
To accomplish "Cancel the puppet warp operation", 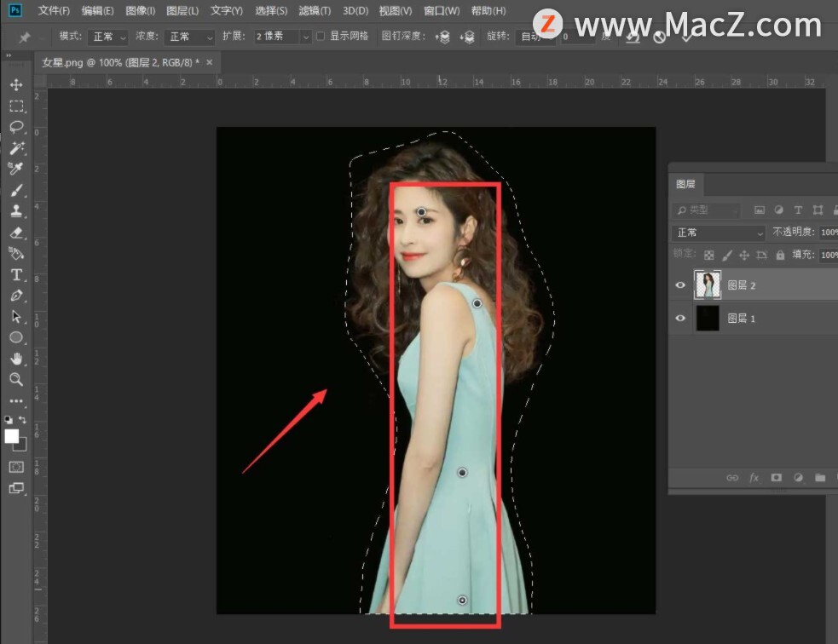I will coord(660,37).
